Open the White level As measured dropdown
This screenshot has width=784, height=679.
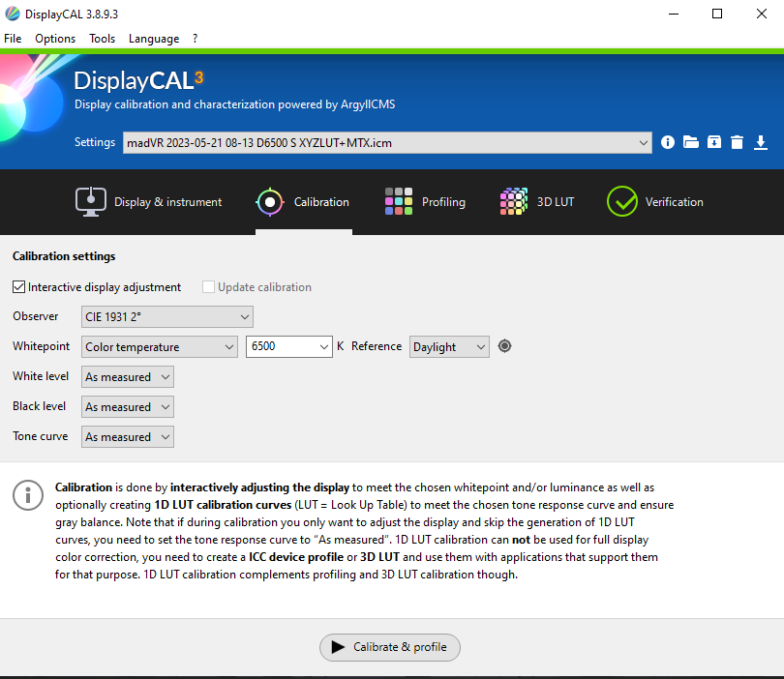coord(128,376)
